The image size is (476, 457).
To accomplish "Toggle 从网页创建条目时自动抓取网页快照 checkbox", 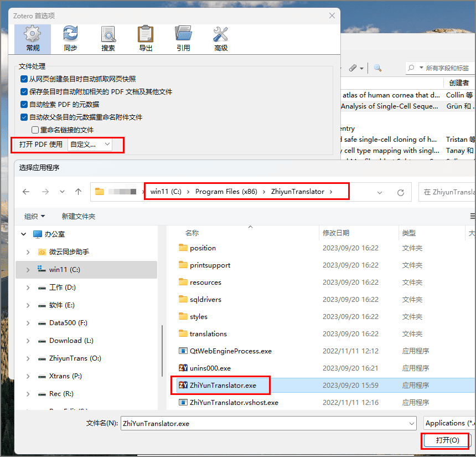I will pyautogui.click(x=24, y=79).
